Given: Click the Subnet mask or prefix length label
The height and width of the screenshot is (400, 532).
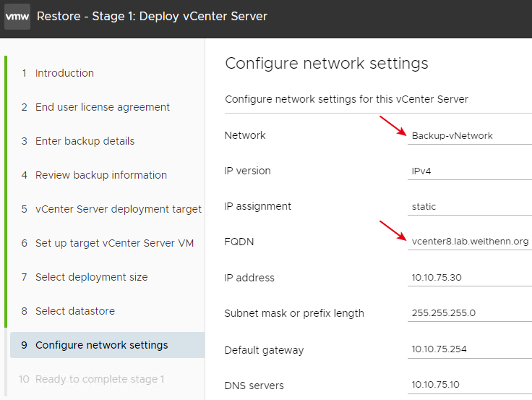Looking at the screenshot, I should (294, 313).
